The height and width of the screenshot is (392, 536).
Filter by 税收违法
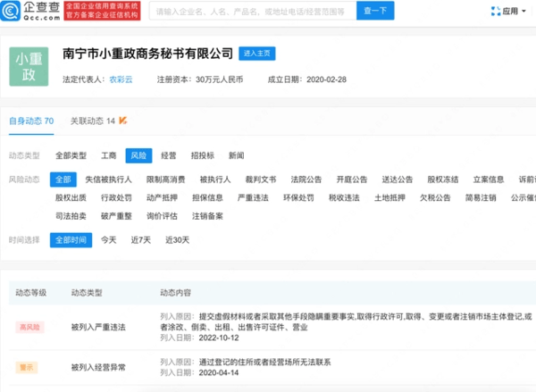pos(344,198)
